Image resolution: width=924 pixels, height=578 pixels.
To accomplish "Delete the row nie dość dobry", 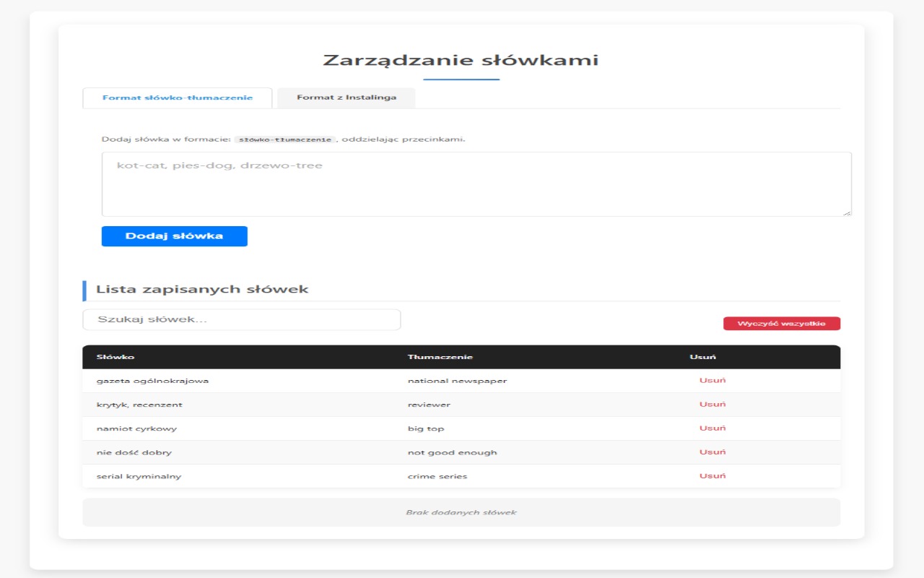I will 712,452.
